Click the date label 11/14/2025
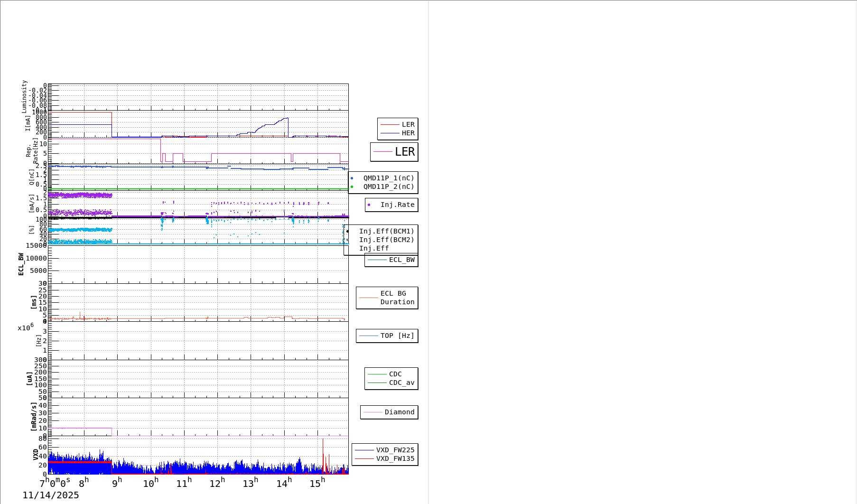857x504 pixels. (51, 495)
